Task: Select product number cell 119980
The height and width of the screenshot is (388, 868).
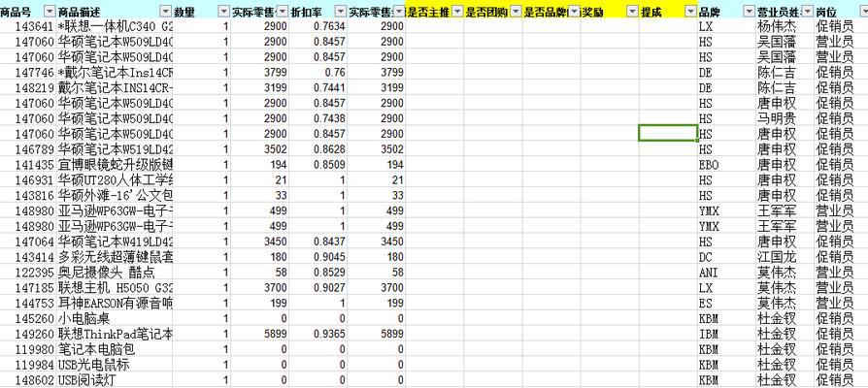Action: (x=28, y=349)
